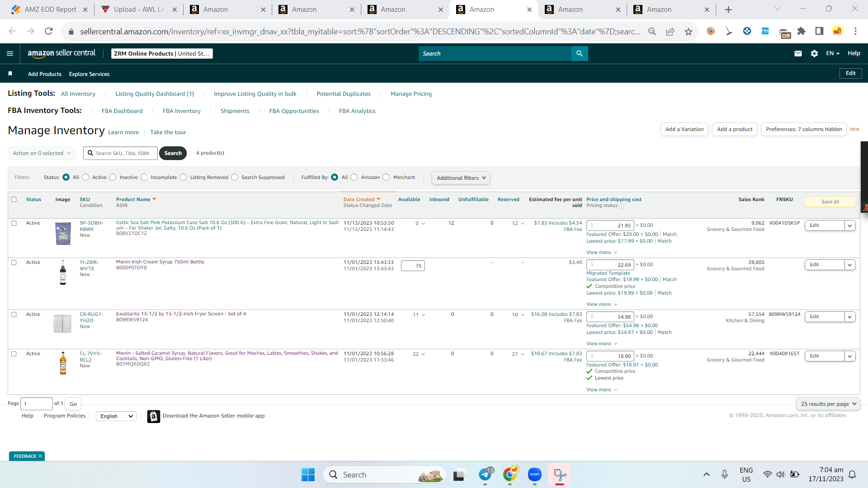The width and height of the screenshot is (868, 488).
Task: Switch to the AMZ EOD Report tab
Action: pos(50,9)
